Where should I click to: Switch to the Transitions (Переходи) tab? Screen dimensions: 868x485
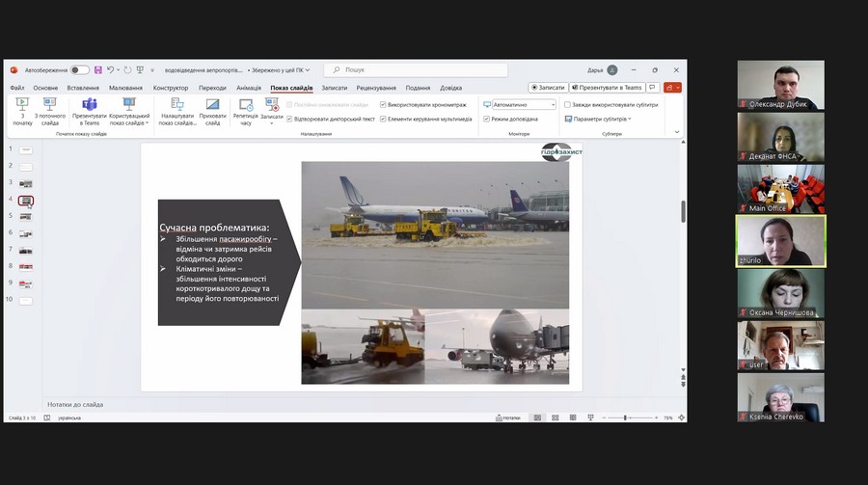coord(212,88)
